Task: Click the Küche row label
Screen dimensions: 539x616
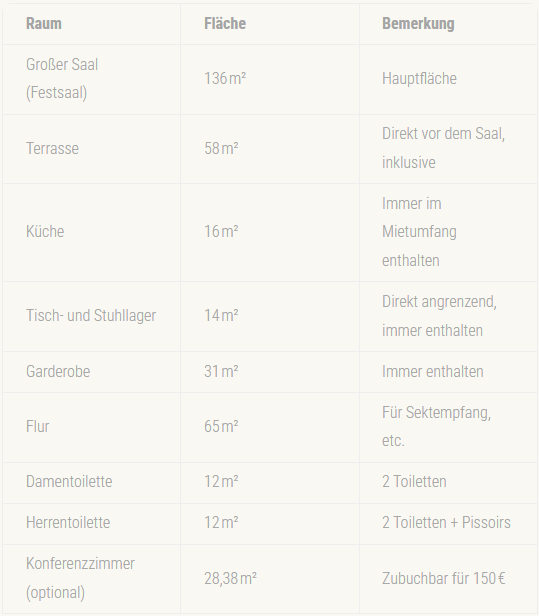Action: pos(45,231)
